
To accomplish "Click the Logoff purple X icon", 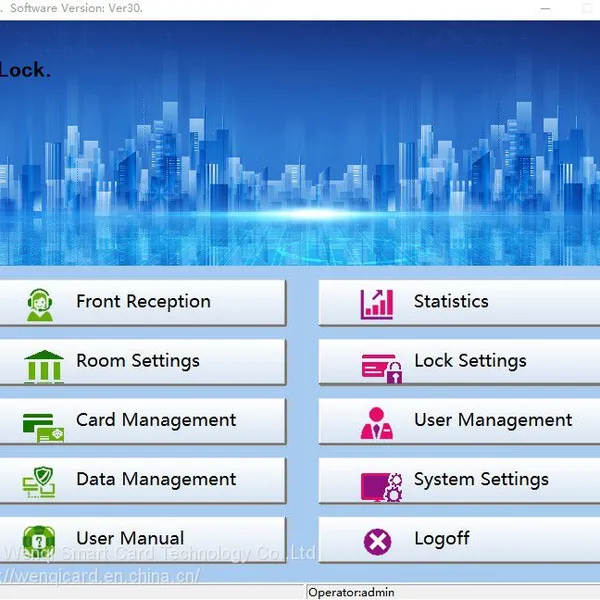I will [377, 541].
